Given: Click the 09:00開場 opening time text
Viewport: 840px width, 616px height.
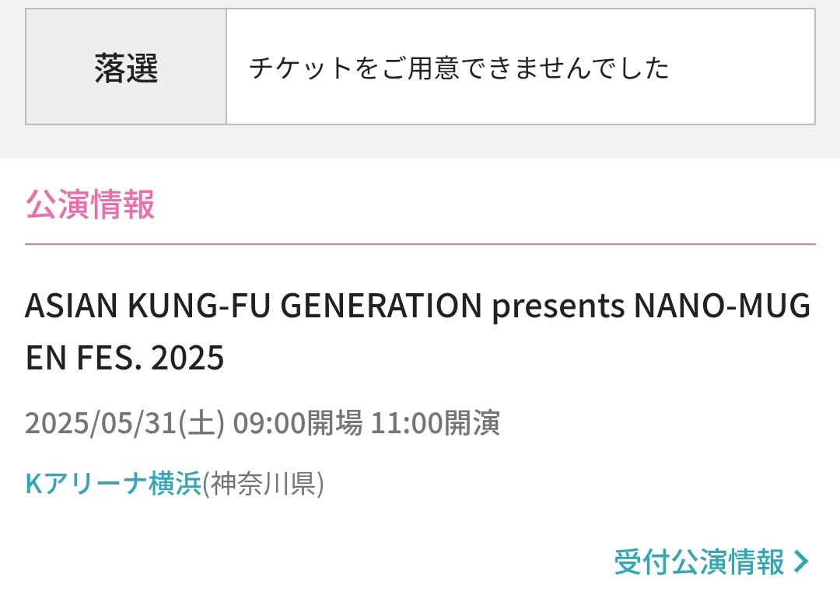Looking at the screenshot, I should tap(297, 422).
